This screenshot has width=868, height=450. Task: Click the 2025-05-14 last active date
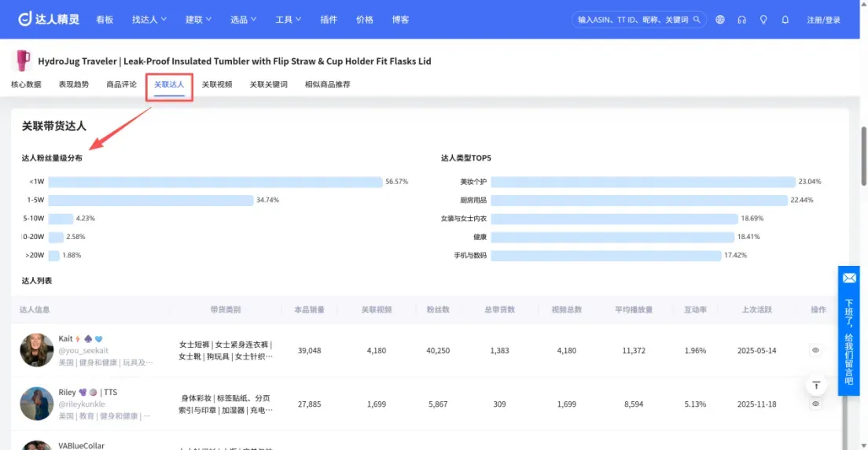756,351
